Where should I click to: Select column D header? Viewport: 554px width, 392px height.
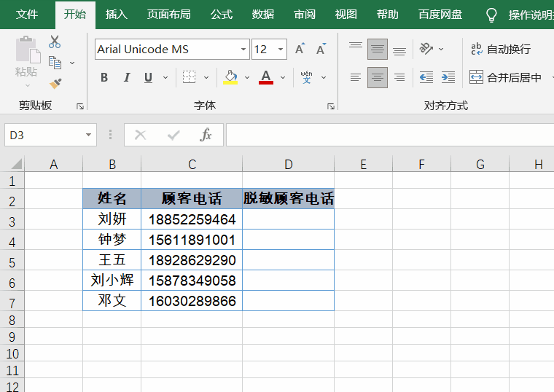(289, 164)
